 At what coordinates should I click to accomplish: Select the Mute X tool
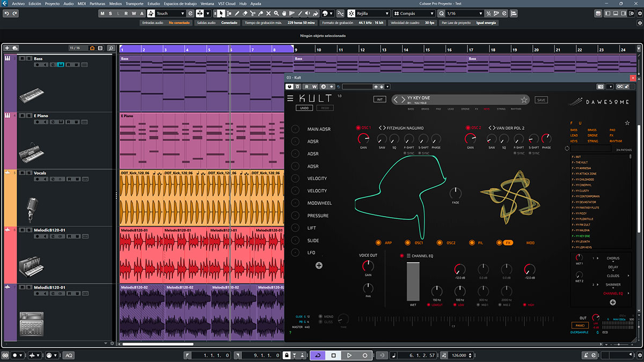[x=268, y=13]
